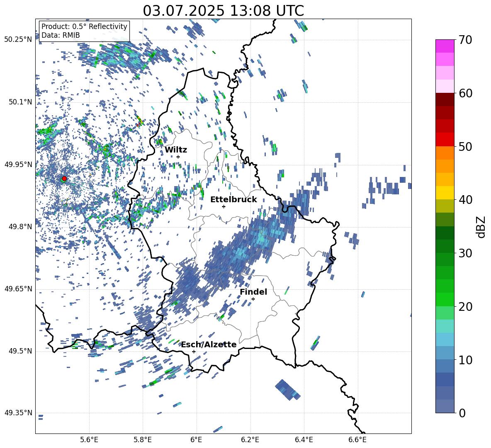The height and width of the screenshot is (448, 491).
Task: Click the Data: RMIB text
Action: 61,35
